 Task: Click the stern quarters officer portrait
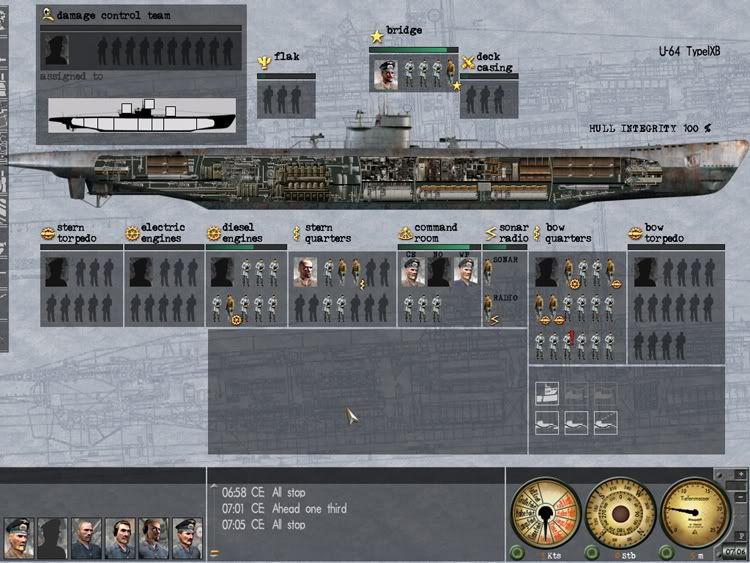pyautogui.click(x=305, y=273)
